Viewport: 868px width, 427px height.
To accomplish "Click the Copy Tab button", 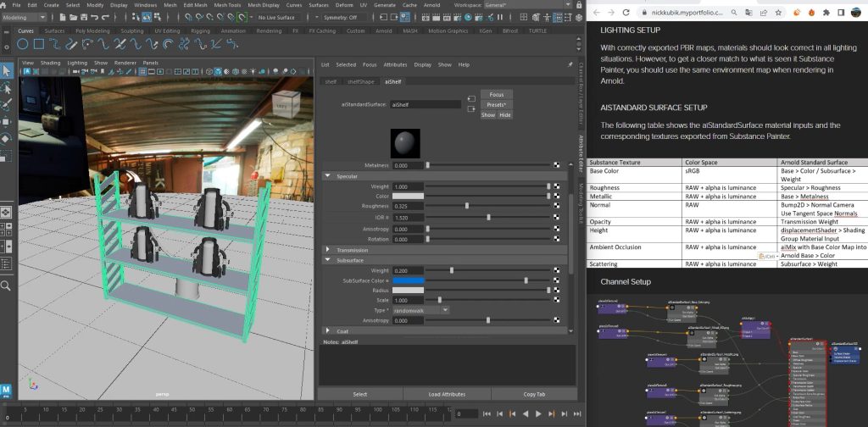I will click(x=534, y=394).
